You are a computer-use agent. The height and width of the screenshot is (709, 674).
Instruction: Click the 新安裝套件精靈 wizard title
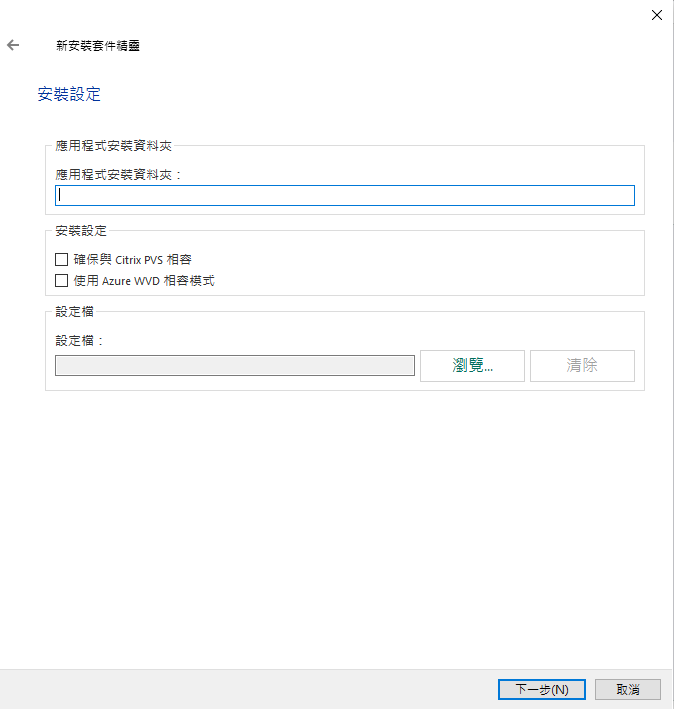[97, 46]
